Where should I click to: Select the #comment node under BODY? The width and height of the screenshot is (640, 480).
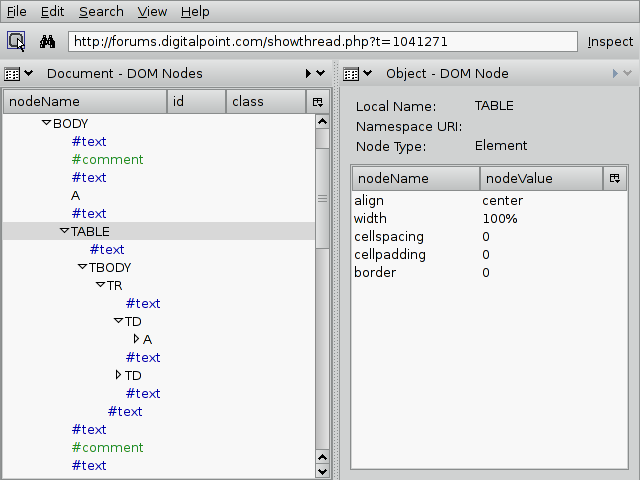[x=107, y=159]
